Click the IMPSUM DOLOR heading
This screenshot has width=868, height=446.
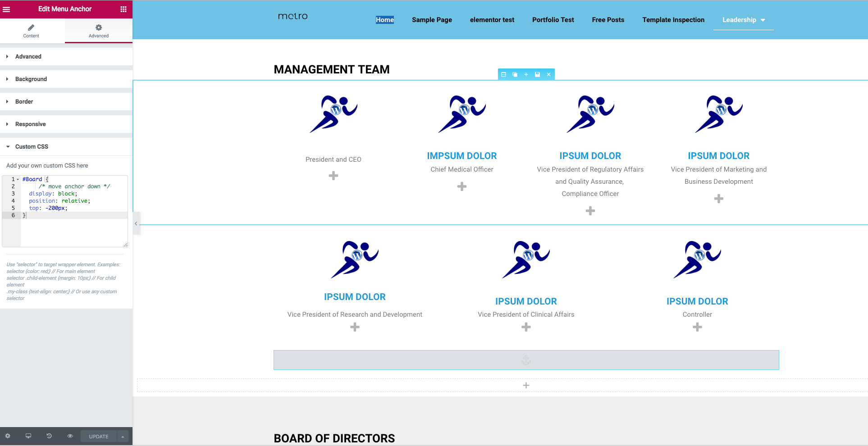pyautogui.click(x=462, y=156)
